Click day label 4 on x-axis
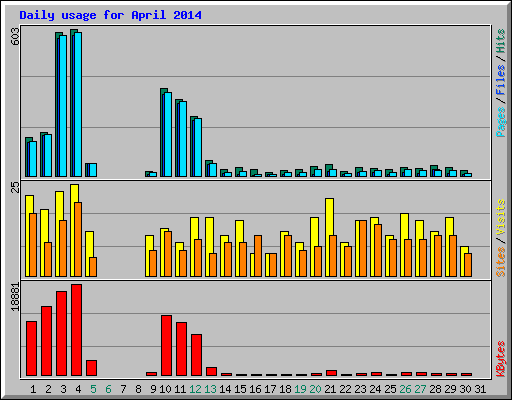The image size is (512, 400). tap(78, 389)
